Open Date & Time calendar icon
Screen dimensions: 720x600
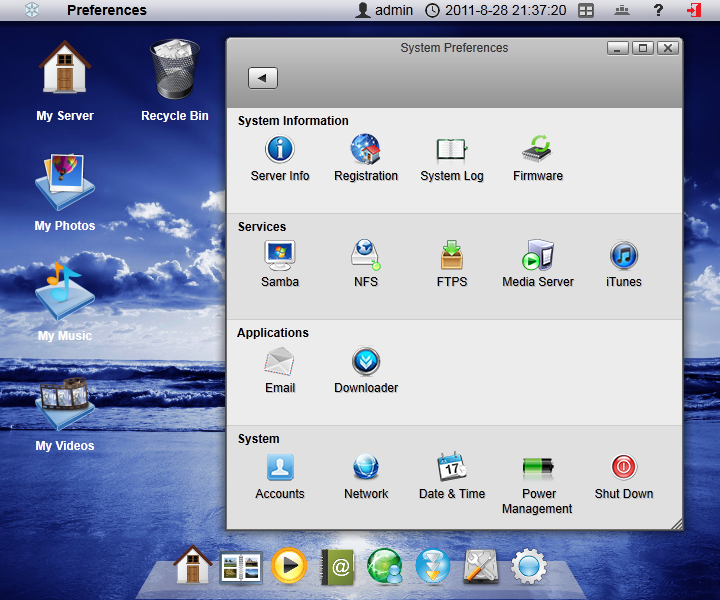[x=452, y=468]
